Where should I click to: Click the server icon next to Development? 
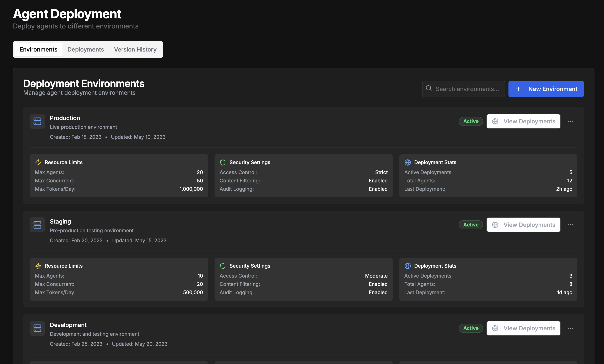tap(37, 328)
